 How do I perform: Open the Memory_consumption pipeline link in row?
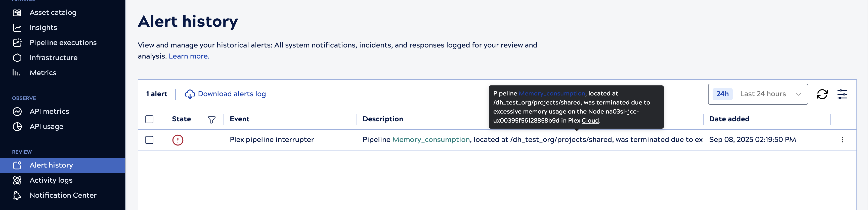(x=431, y=140)
